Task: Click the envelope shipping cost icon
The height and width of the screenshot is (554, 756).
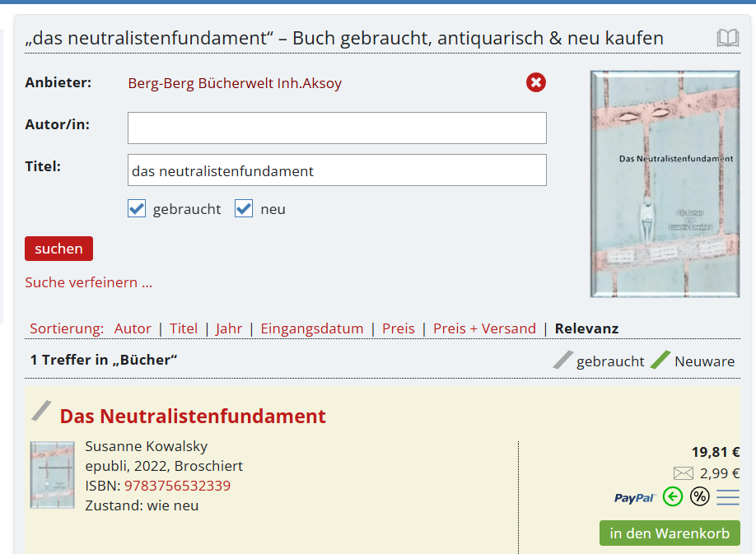Action: pos(683,473)
